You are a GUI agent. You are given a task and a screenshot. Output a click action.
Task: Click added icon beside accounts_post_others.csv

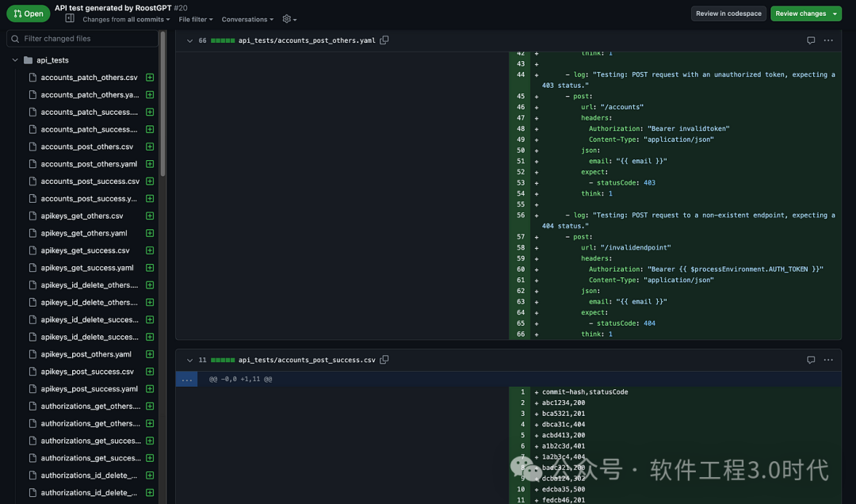pyautogui.click(x=150, y=147)
